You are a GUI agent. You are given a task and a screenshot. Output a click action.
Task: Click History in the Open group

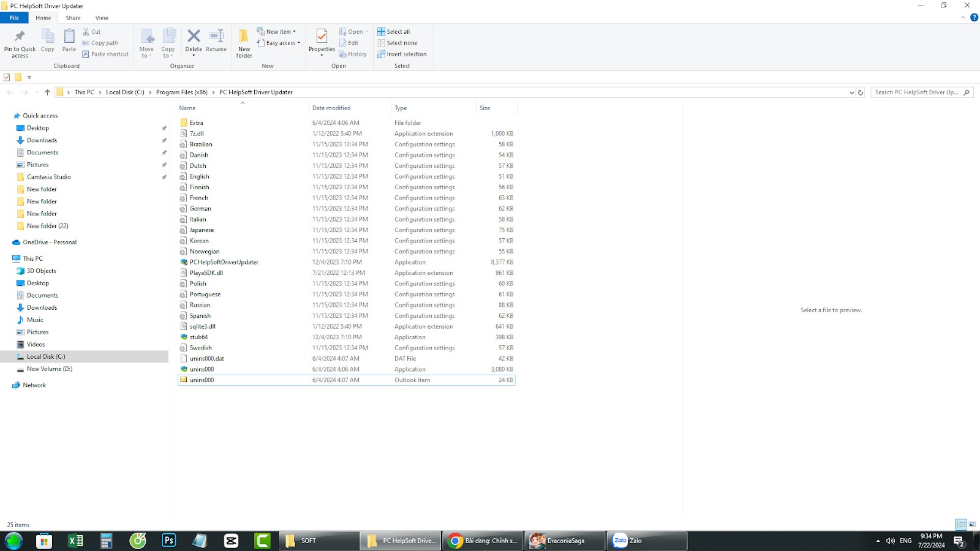coord(353,54)
